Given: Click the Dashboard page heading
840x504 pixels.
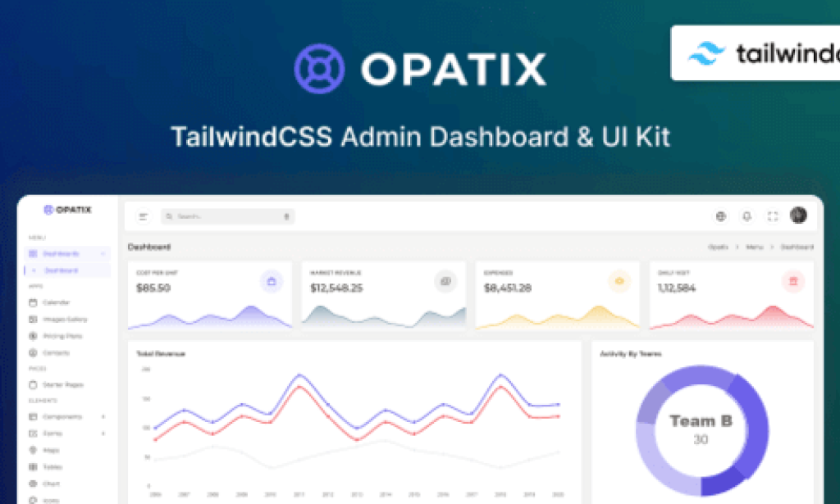Looking at the screenshot, I should [149, 247].
